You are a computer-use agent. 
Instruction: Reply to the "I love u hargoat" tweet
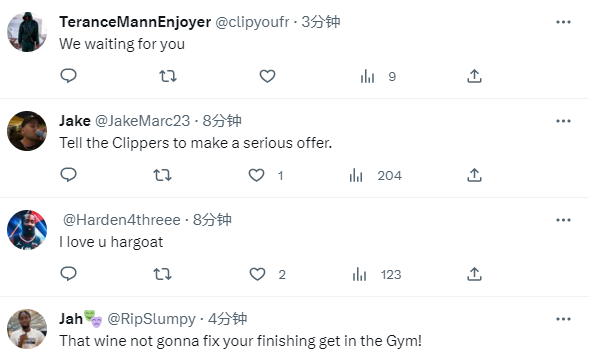(x=68, y=274)
